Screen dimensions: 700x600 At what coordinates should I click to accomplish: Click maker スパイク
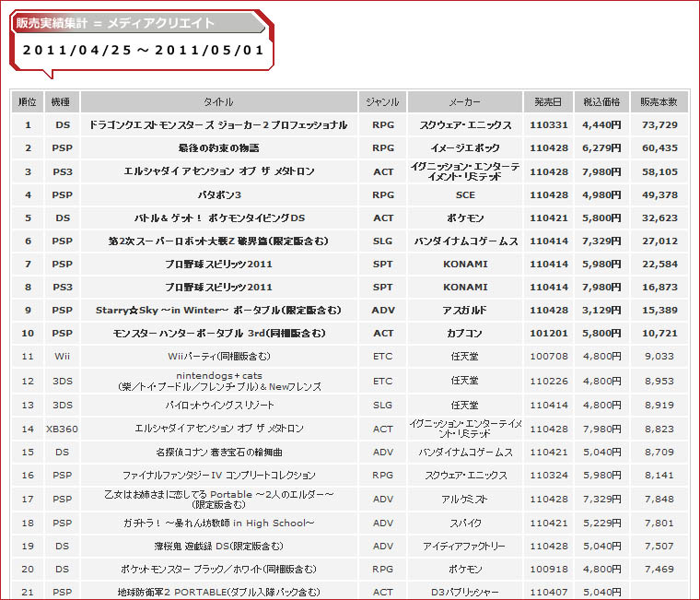click(465, 524)
